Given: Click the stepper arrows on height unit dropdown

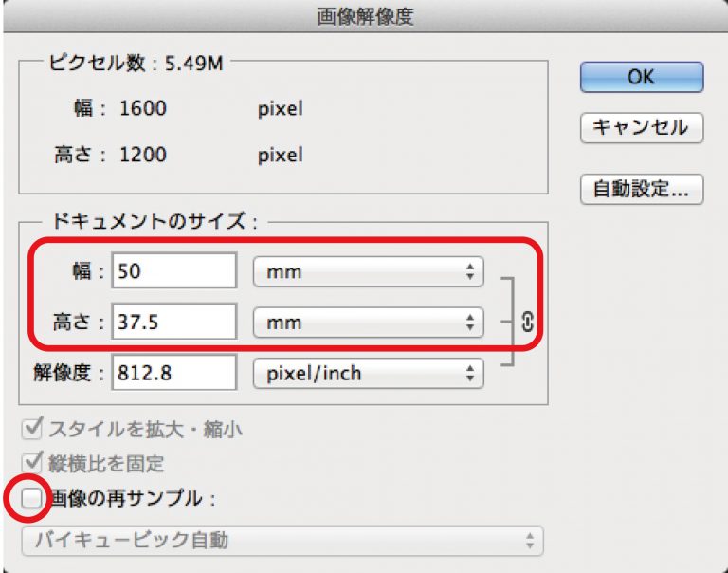Looking at the screenshot, I should click(470, 322).
